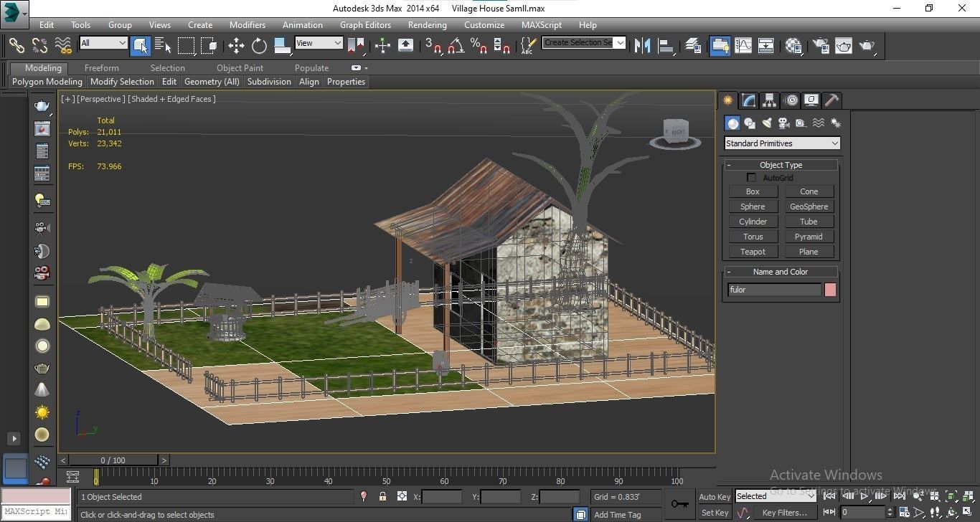Expand the ribbon minimize options arrow

click(366, 68)
